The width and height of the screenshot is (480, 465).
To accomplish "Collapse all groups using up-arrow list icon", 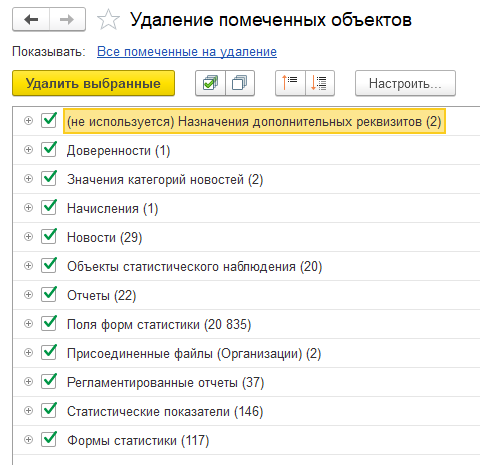I will [x=290, y=83].
